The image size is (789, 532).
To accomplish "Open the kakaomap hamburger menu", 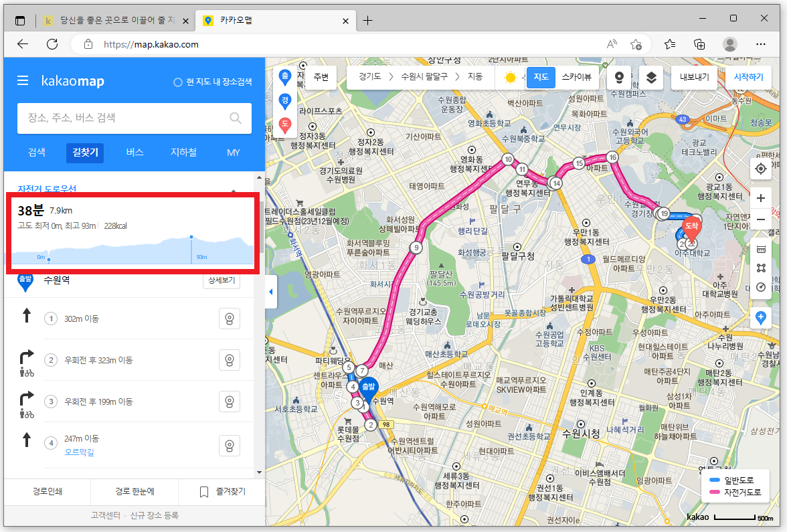I will tap(23, 81).
